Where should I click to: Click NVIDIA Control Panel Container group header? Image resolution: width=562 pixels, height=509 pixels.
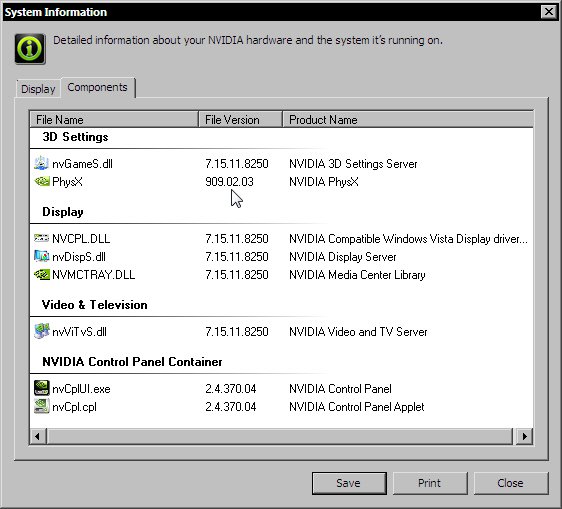[x=132, y=362]
